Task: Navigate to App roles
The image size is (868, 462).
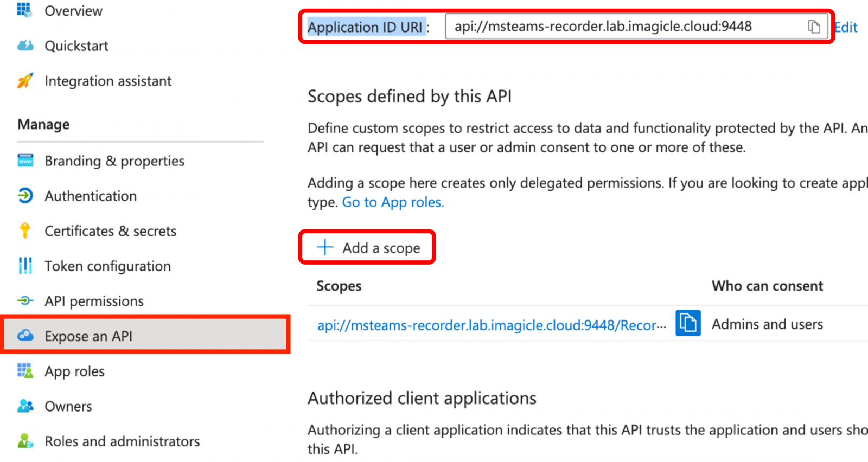Action: point(74,371)
